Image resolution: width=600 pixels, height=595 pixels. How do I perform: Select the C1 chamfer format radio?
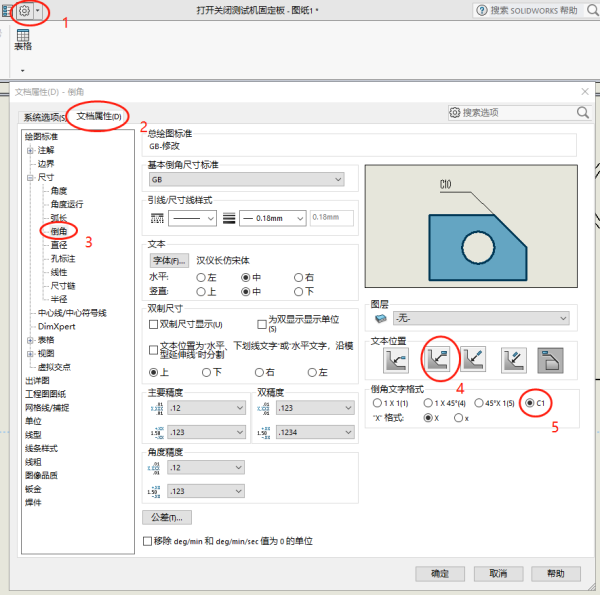pos(530,403)
